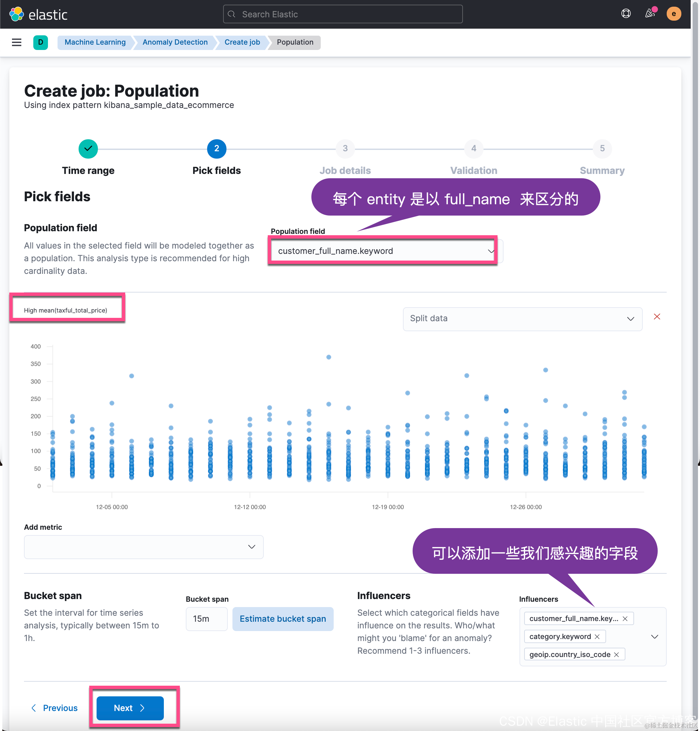The height and width of the screenshot is (731, 700).
Task: Remove the High mean detector with red X
Action: click(657, 317)
